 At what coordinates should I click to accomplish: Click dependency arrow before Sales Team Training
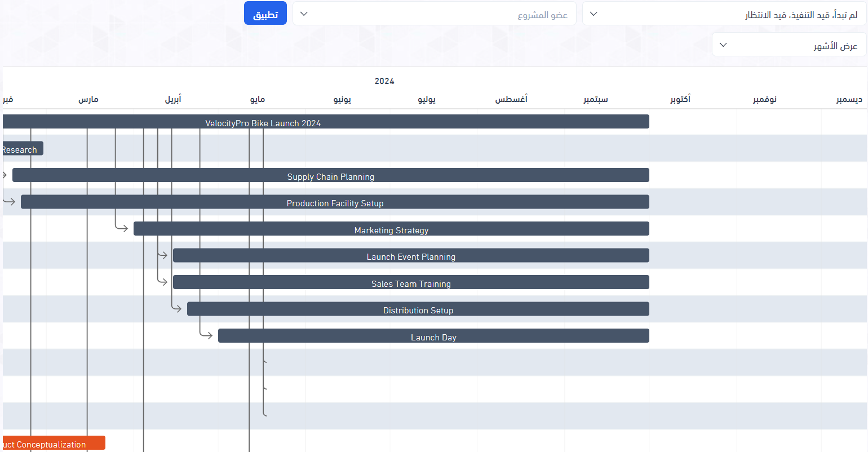[x=163, y=282]
